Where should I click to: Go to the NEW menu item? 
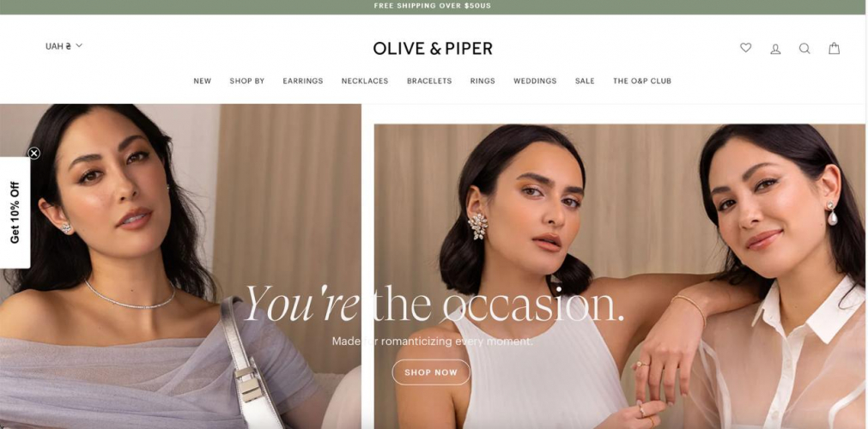click(202, 81)
